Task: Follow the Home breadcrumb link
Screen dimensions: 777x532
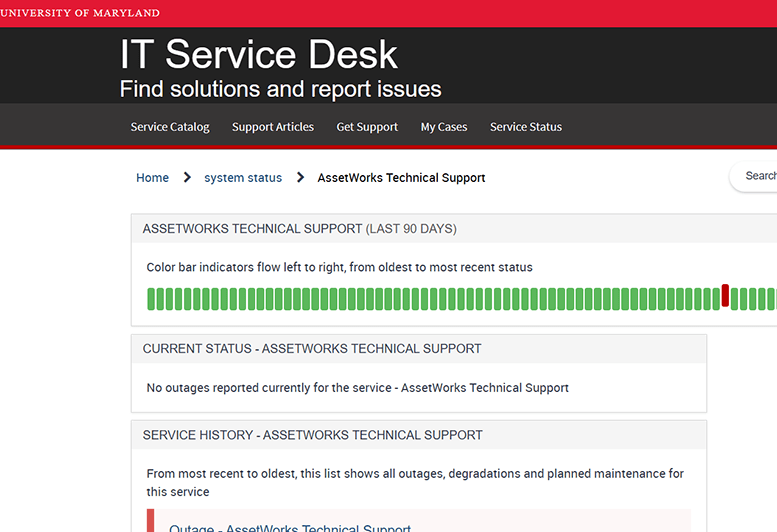Action: 152,177
